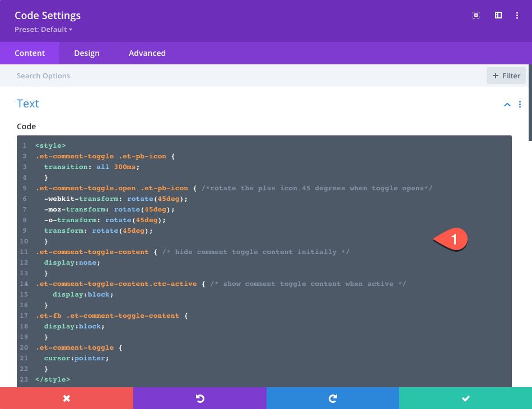The image size is (532, 409).
Task: Open the Preset: Default dropdown
Action: point(44,29)
